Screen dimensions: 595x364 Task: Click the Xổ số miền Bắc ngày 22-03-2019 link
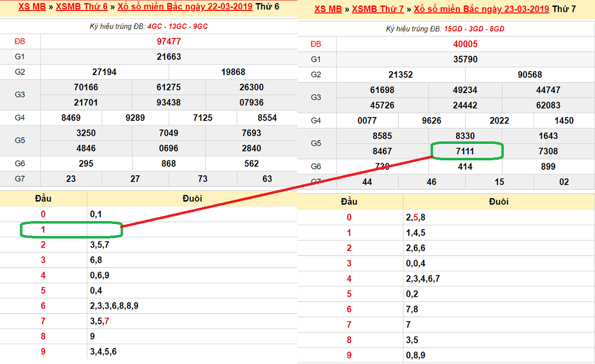click(x=185, y=7)
